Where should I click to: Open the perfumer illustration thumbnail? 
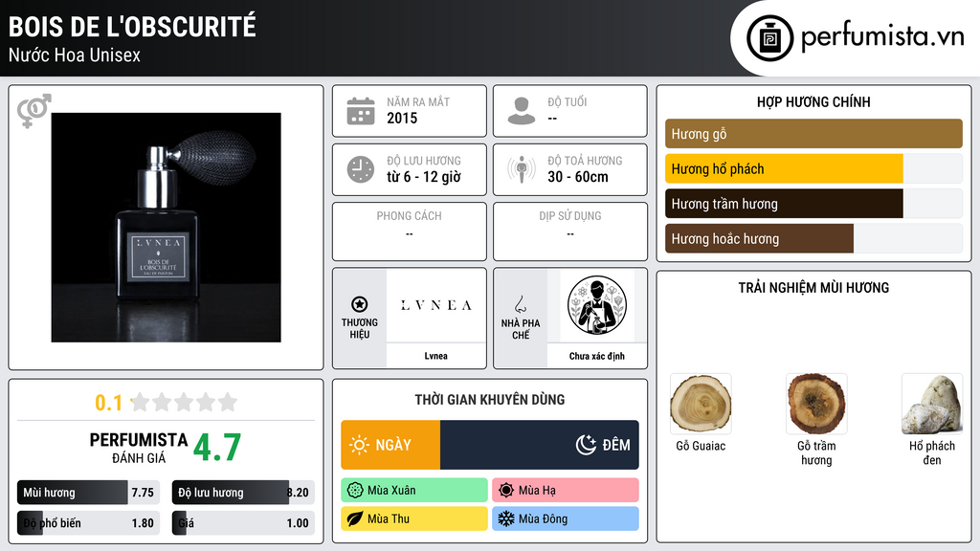(x=597, y=305)
